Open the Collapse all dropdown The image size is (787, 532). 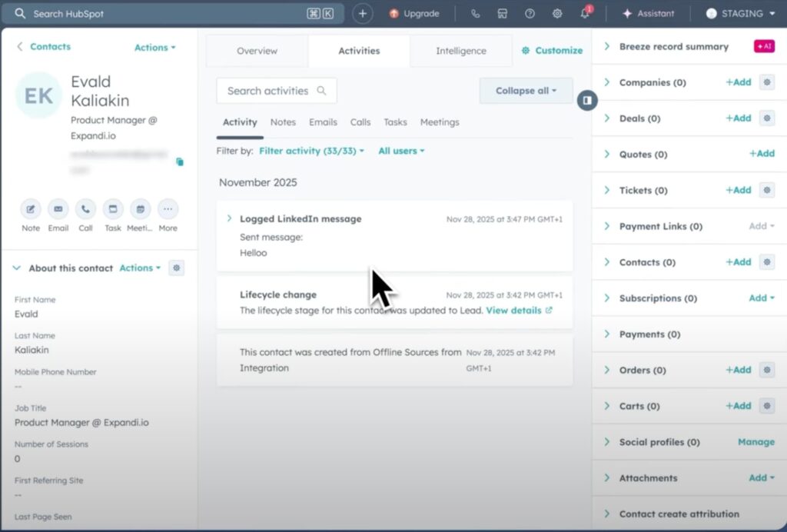tap(526, 90)
